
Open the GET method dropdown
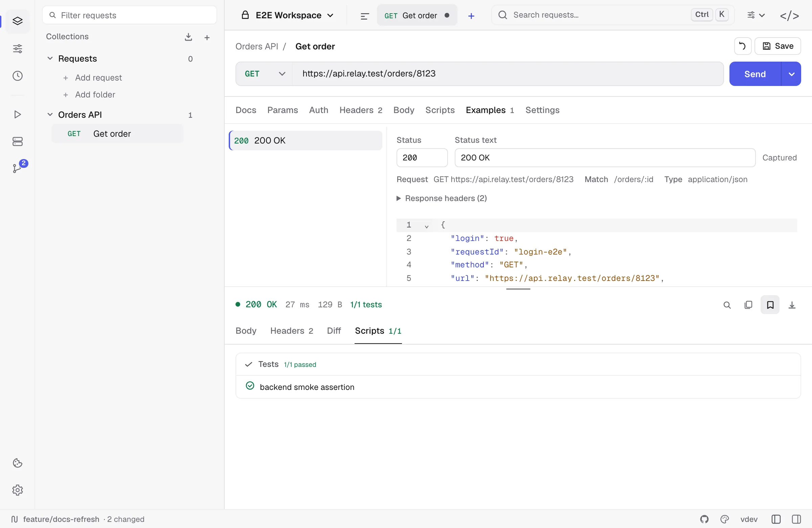point(265,74)
